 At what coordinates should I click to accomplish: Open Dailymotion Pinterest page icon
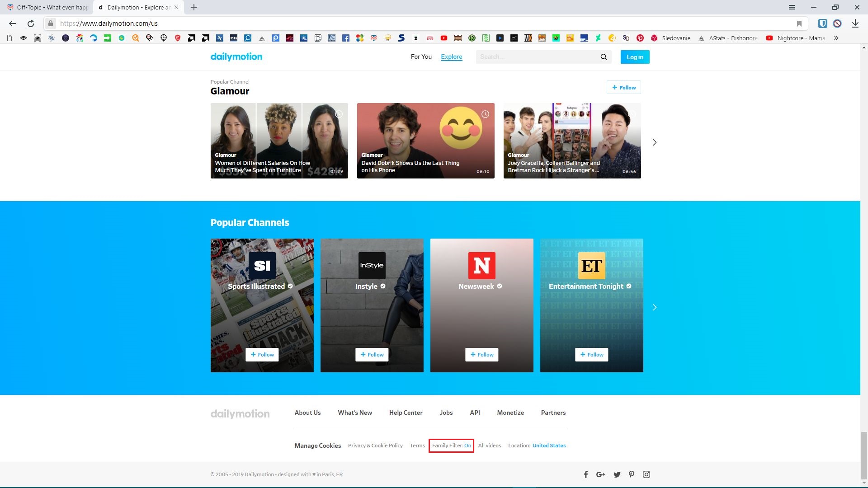click(x=632, y=474)
